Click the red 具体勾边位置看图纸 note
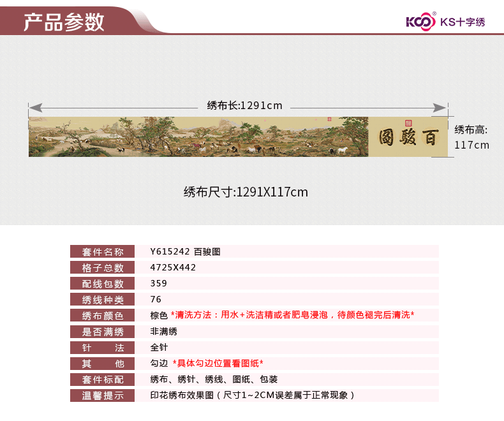The height and width of the screenshot is (421, 504). [218, 363]
